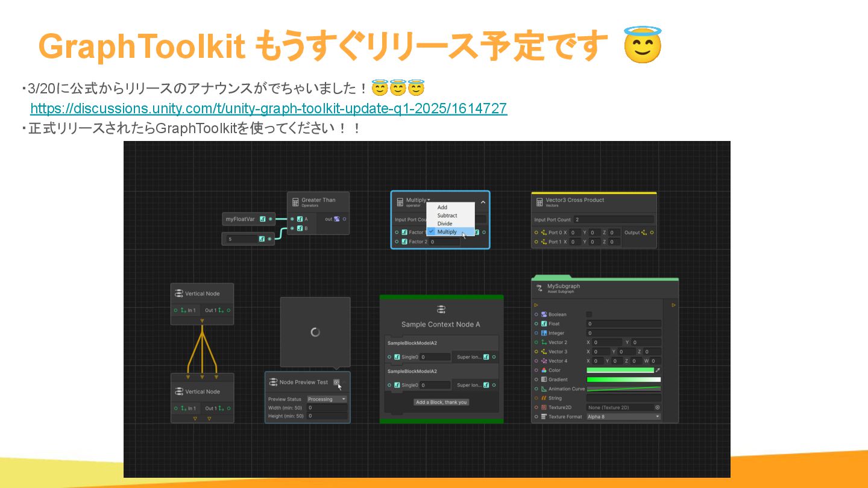Click the upper Vertical Node In 1 port
Viewport: 868px width, 488px height.
tap(175, 310)
